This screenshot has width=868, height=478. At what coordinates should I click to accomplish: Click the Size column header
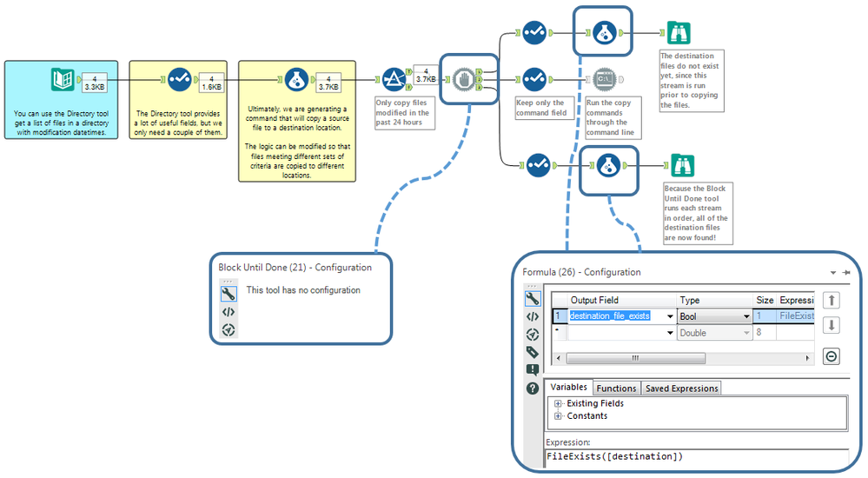click(765, 300)
